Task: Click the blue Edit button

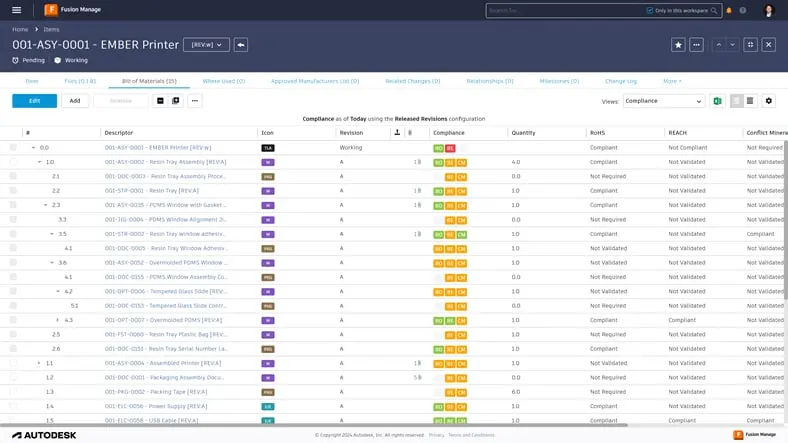Action: point(34,101)
